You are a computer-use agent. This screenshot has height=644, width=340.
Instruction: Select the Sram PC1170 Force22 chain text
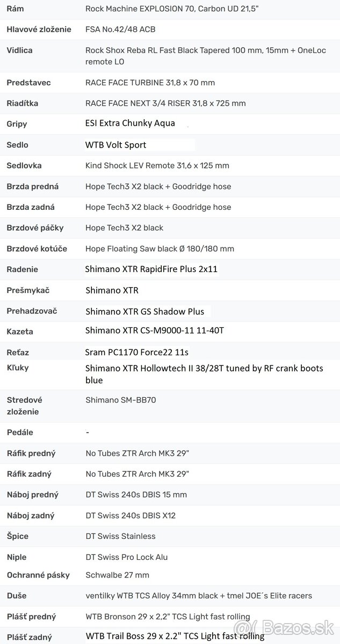click(x=136, y=352)
